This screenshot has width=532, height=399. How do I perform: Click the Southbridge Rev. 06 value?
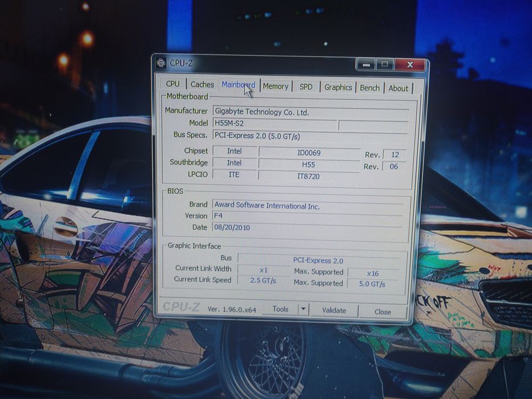(393, 166)
